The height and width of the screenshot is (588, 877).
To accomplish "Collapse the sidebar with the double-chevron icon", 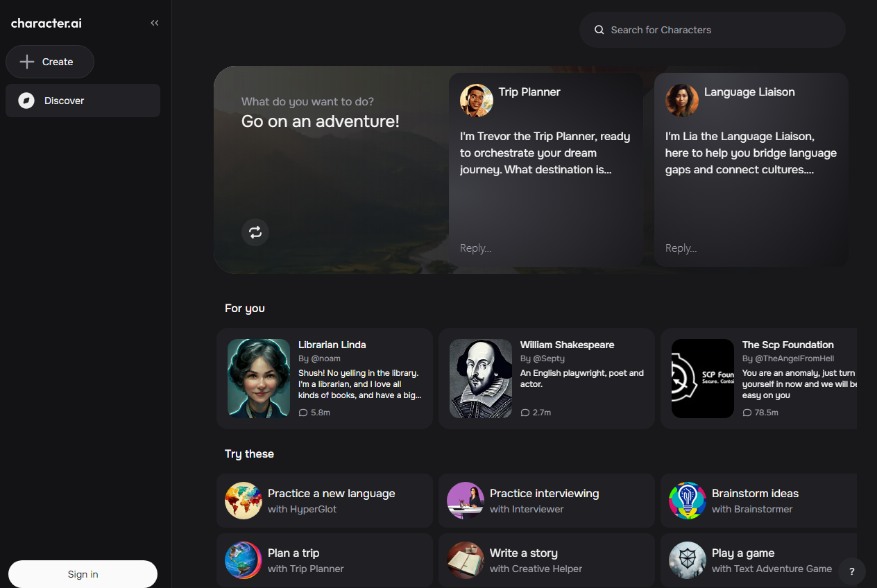I will (155, 23).
